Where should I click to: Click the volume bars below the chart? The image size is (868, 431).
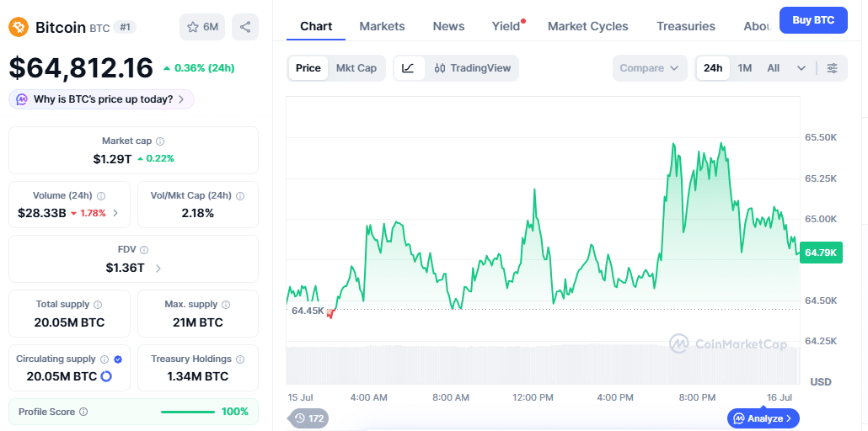pyautogui.click(x=543, y=364)
